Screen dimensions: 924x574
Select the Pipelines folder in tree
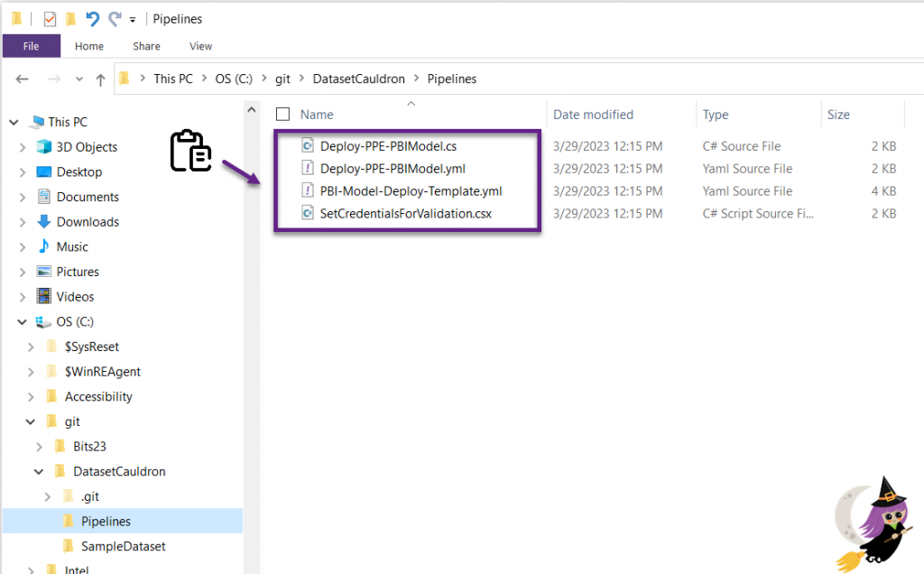click(106, 522)
